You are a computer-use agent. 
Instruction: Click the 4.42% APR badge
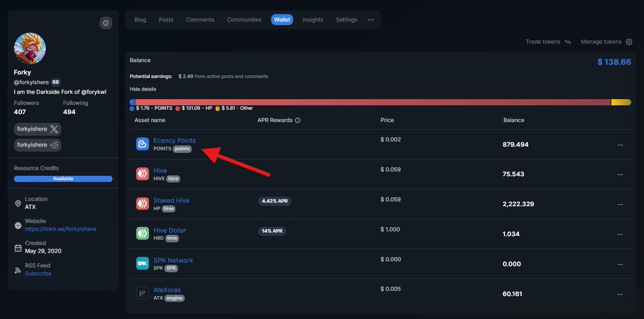[x=275, y=201]
